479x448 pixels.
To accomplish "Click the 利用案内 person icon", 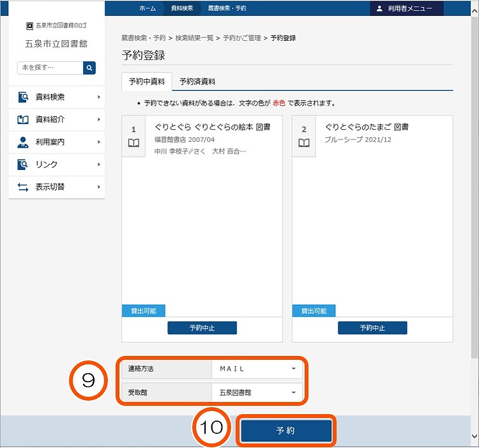I will point(23,142).
